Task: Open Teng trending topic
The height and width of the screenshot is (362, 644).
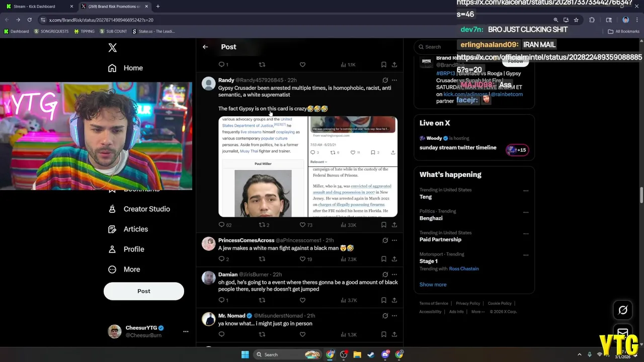Action: pyautogui.click(x=426, y=197)
